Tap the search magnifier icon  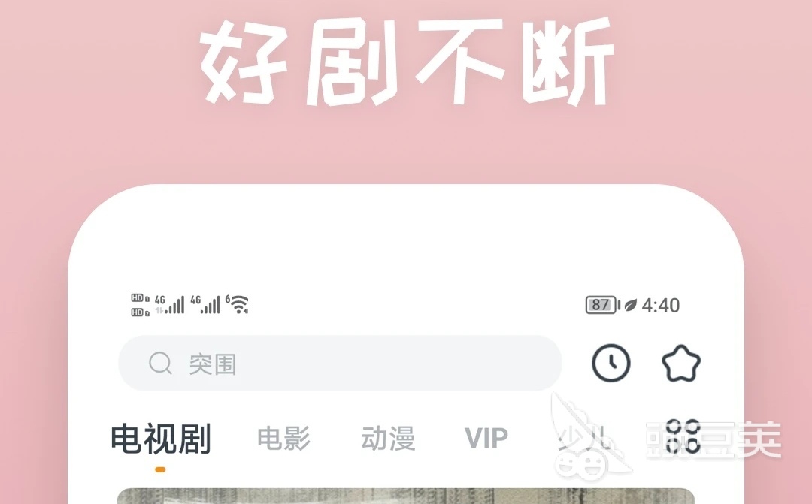click(160, 364)
